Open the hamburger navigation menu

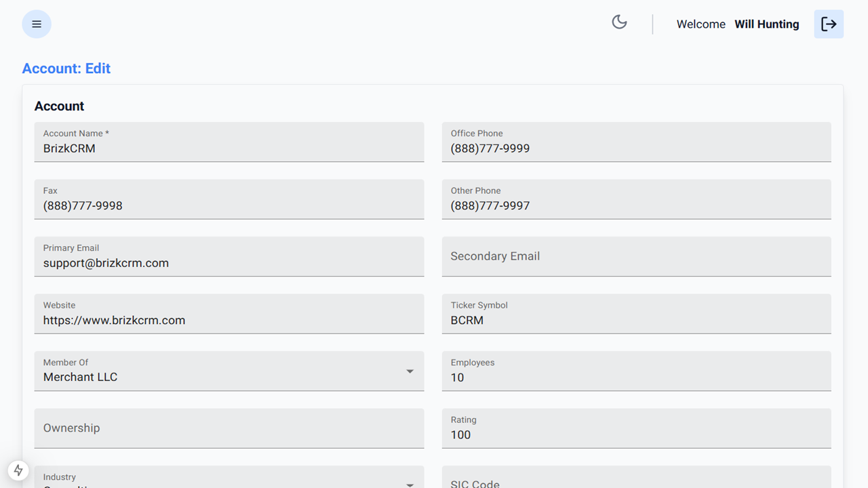coord(37,24)
